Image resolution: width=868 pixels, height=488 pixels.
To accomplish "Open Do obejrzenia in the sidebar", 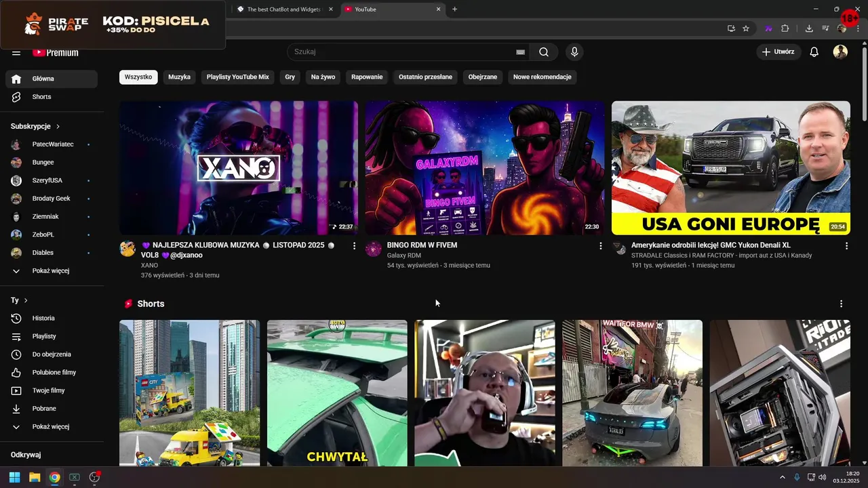I will pos(52,354).
